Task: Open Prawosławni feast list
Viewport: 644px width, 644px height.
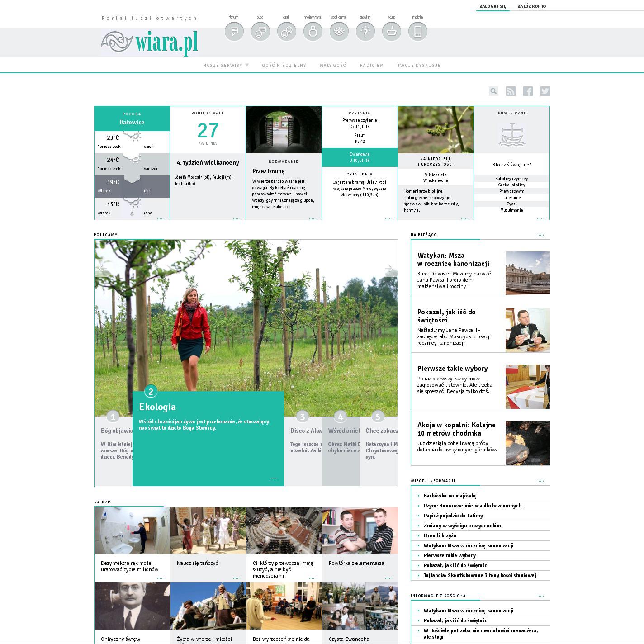Action: tap(511, 191)
